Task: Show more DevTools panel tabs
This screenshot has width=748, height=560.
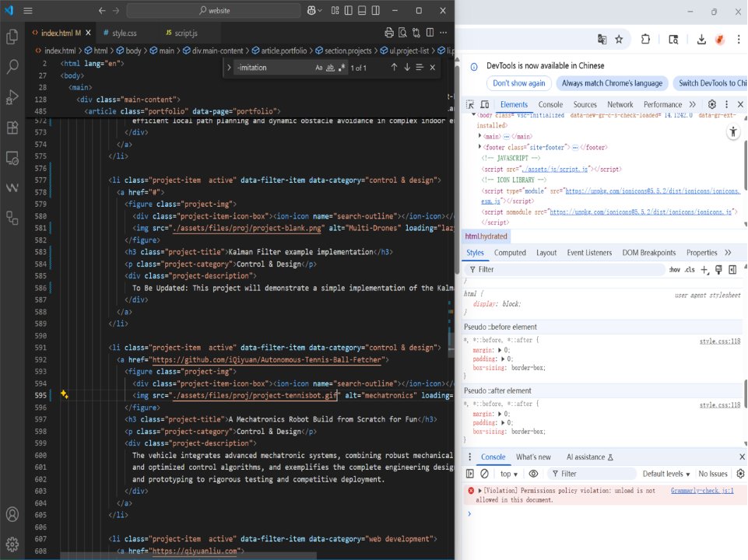Action: (x=693, y=104)
